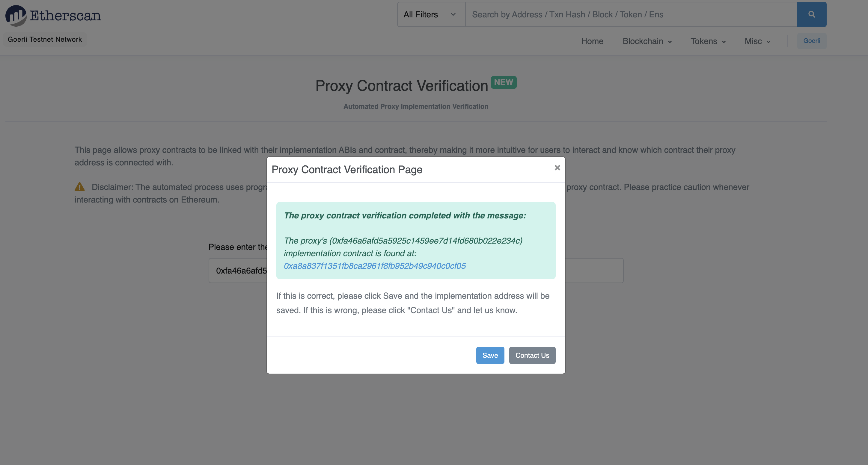This screenshot has width=868, height=465.
Task: Go to the Home page
Action: point(592,41)
